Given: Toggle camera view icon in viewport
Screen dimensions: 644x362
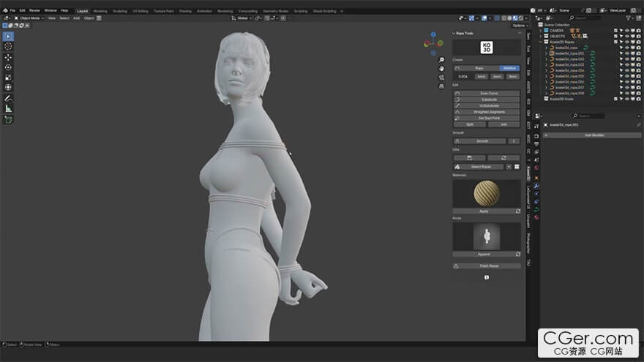Looking at the screenshot, I should pyautogui.click(x=442, y=78).
